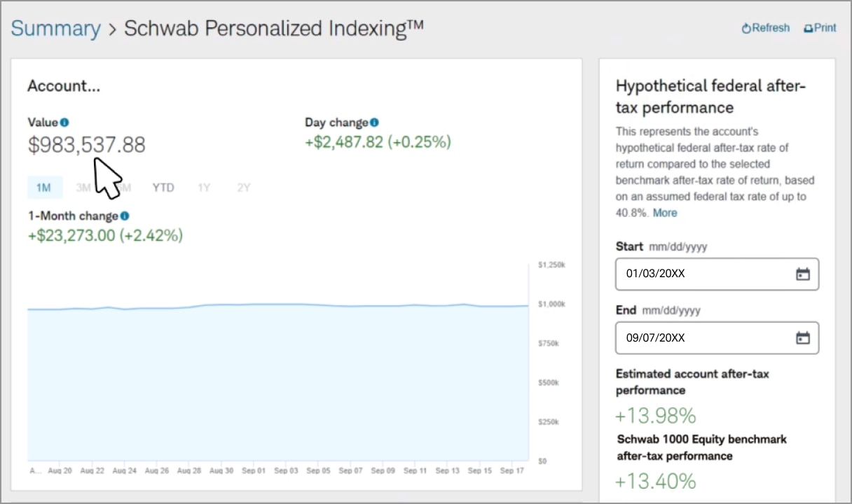Click the End date input field

(x=717, y=338)
